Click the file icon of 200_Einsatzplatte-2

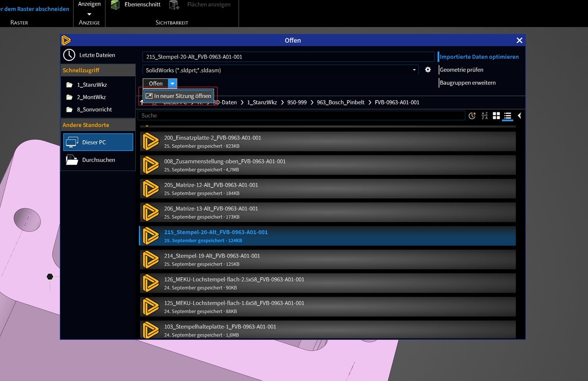coord(151,142)
